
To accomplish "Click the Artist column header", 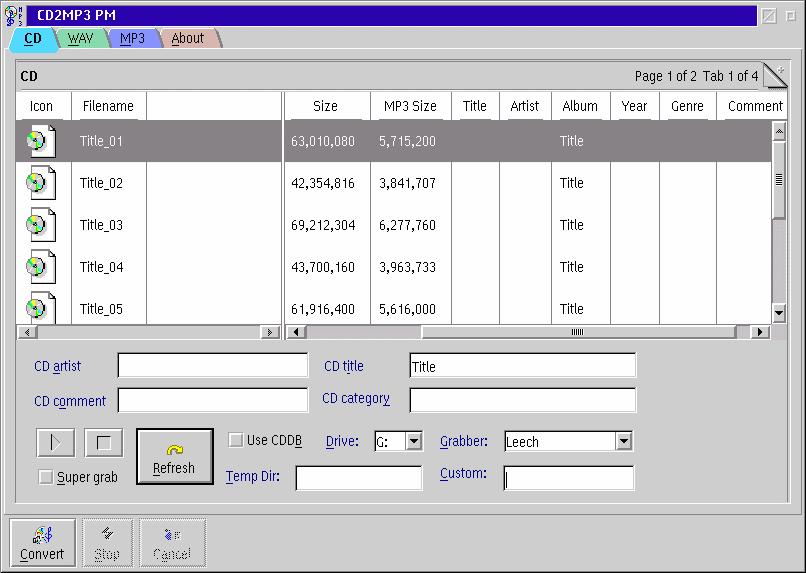I will click(x=525, y=106).
